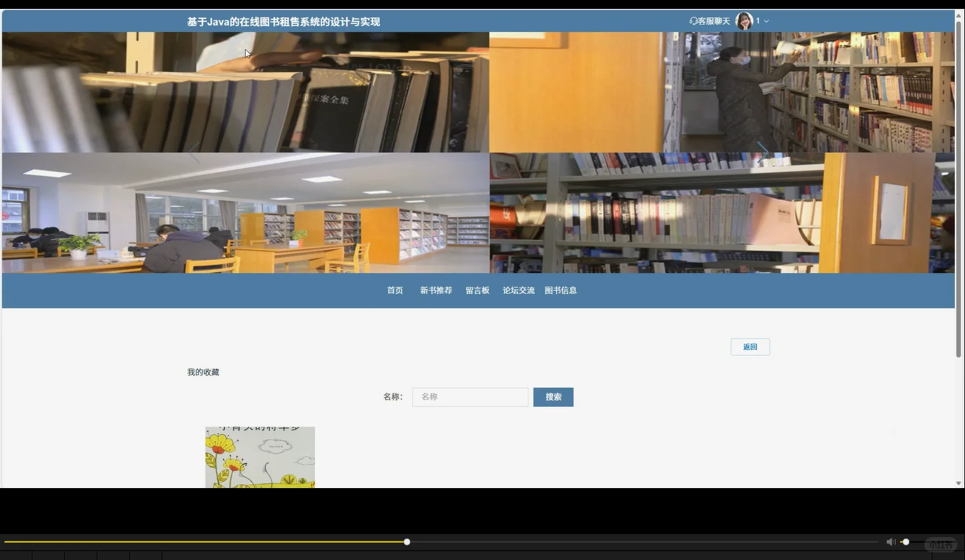Expand the user account dropdown arrow

click(766, 21)
